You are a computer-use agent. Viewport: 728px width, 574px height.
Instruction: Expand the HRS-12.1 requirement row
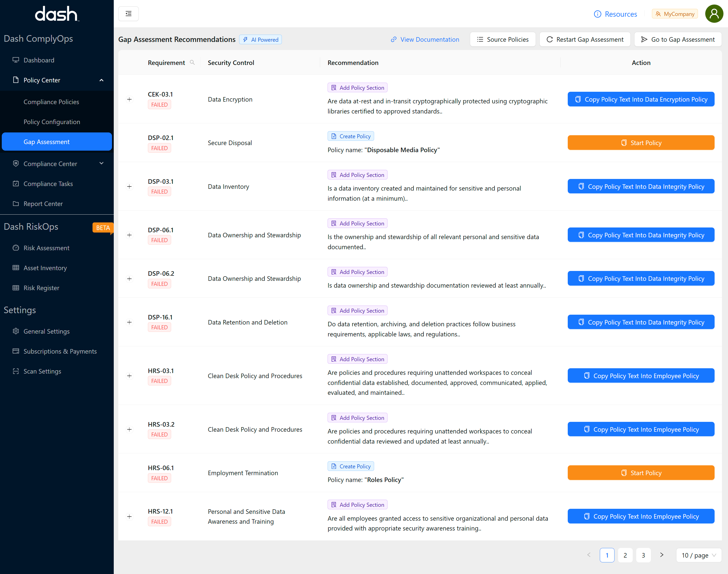129,517
